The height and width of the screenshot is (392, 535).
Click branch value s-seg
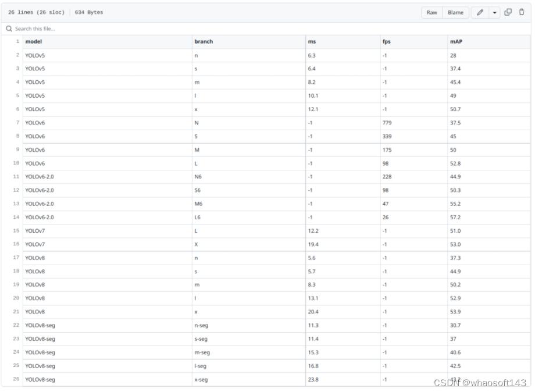coord(201,339)
